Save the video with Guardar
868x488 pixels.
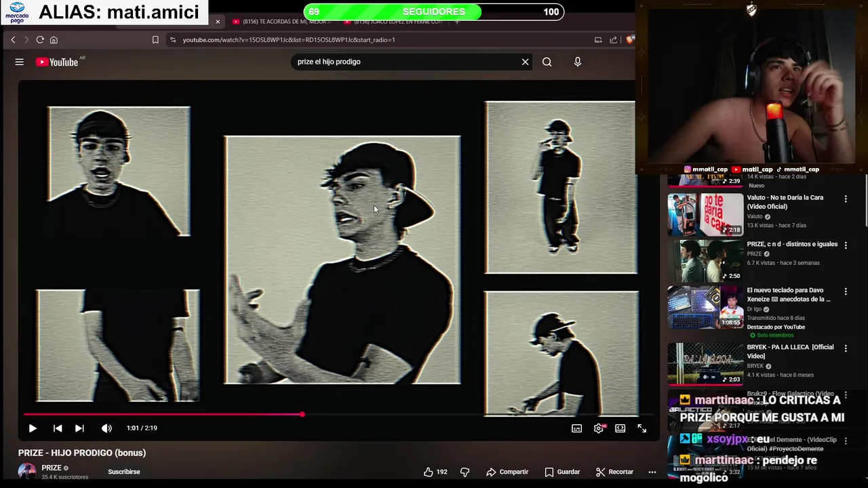563,472
